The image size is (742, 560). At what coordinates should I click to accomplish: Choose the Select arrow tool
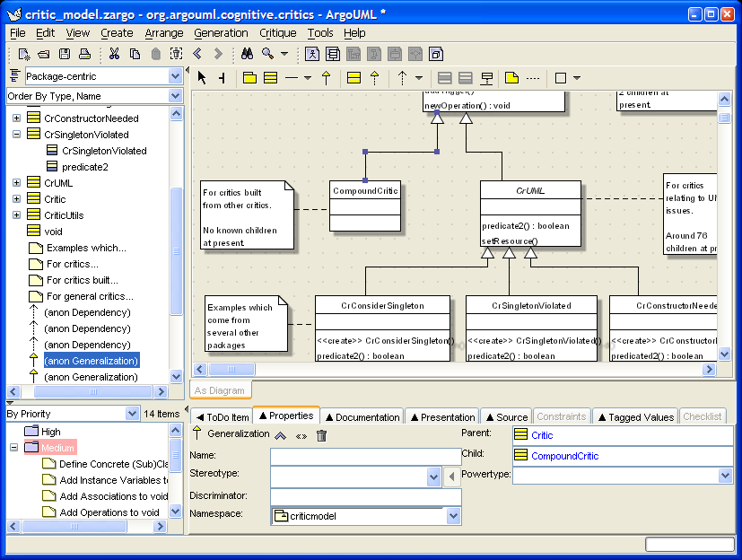click(202, 78)
